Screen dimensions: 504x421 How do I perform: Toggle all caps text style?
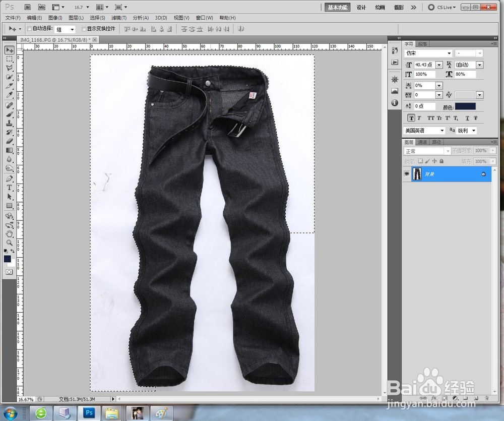click(x=431, y=118)
